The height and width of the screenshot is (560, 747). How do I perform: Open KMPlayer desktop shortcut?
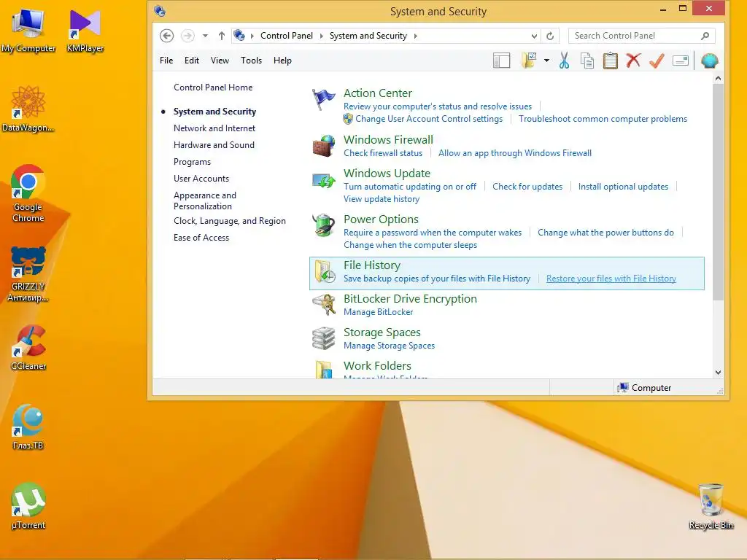85,31
